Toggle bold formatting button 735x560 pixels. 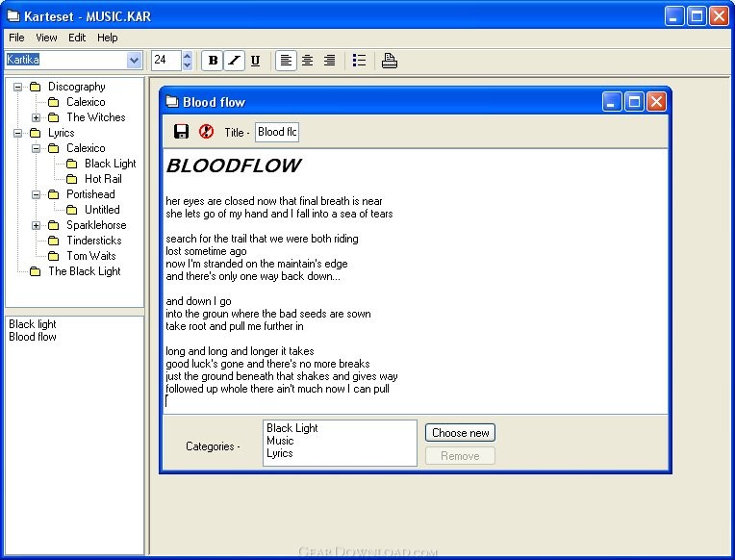click(213, 61)
